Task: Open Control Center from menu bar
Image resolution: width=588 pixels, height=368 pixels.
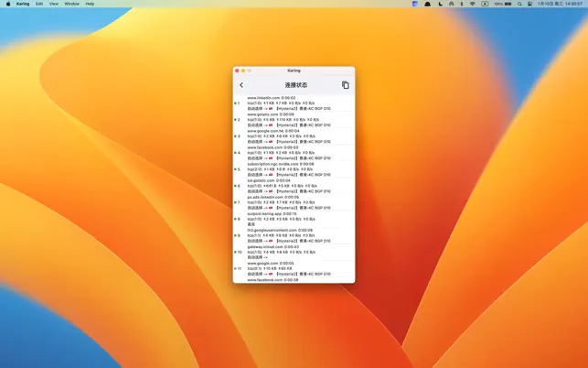Action: tap(529, 4)
